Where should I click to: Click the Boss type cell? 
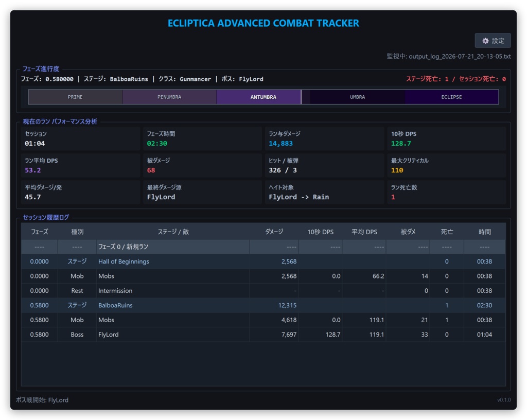tap(77, 335)
